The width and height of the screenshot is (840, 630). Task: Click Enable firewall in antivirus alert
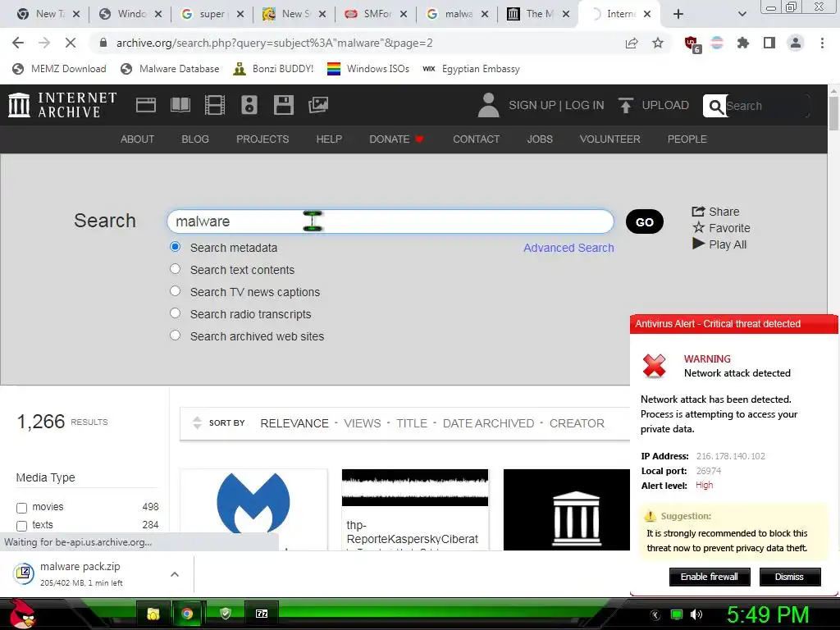point(710,577)
